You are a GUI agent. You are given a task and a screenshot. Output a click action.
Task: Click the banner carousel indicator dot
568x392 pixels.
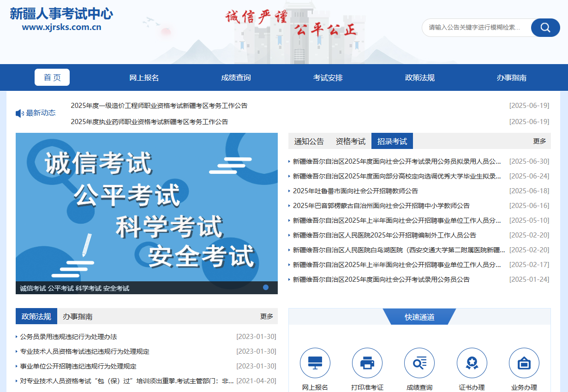(x=266, y=287)
